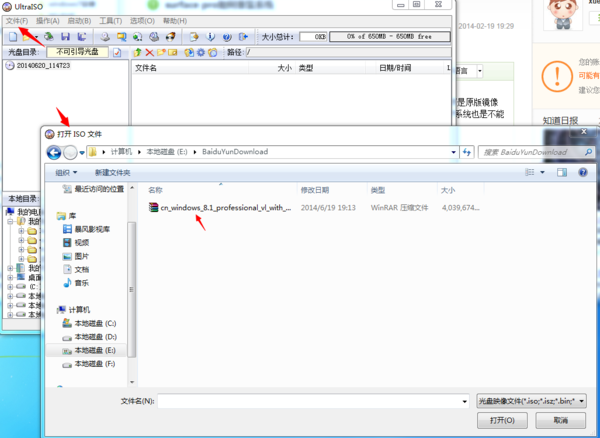Image resolution: width=600 pixels, height=438 pixels.
Task: Click the 文件名 column header in UltraISO
Action: tap(191, 68)
